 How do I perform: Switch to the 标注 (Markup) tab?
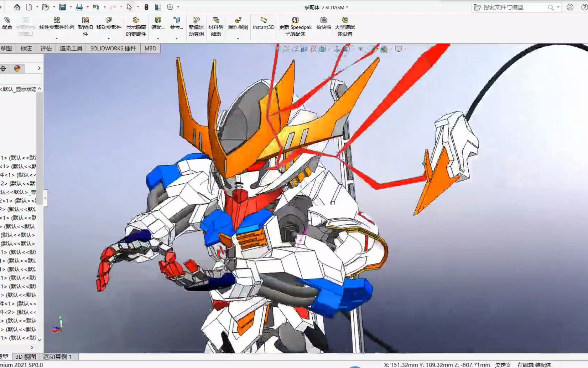click(x=26, y=48)
